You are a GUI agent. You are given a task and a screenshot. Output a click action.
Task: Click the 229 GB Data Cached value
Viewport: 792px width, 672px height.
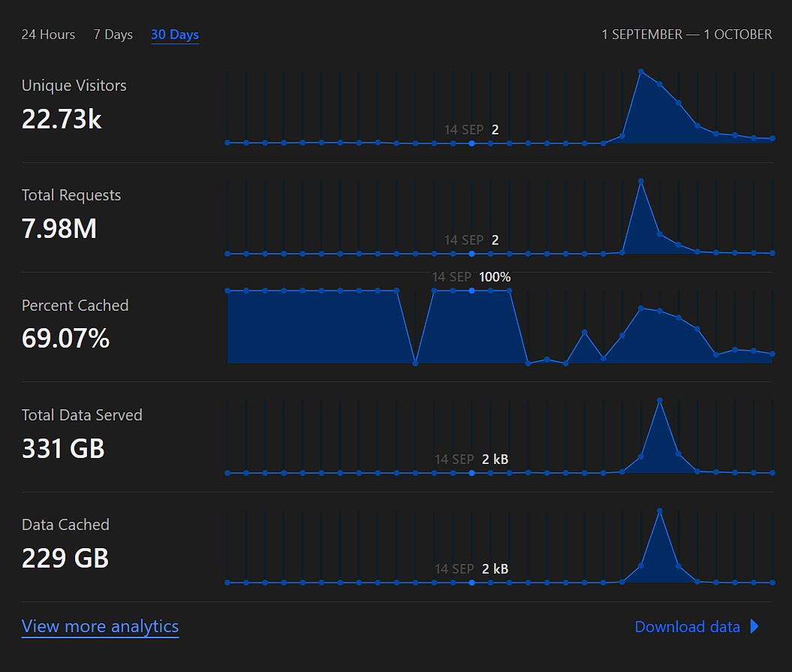pos(65,559)
